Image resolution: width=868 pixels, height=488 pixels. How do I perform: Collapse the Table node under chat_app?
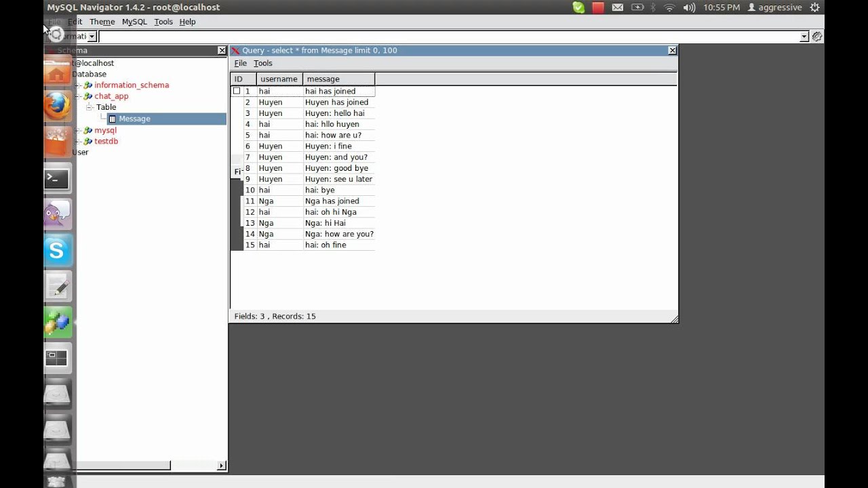point(90,107)
